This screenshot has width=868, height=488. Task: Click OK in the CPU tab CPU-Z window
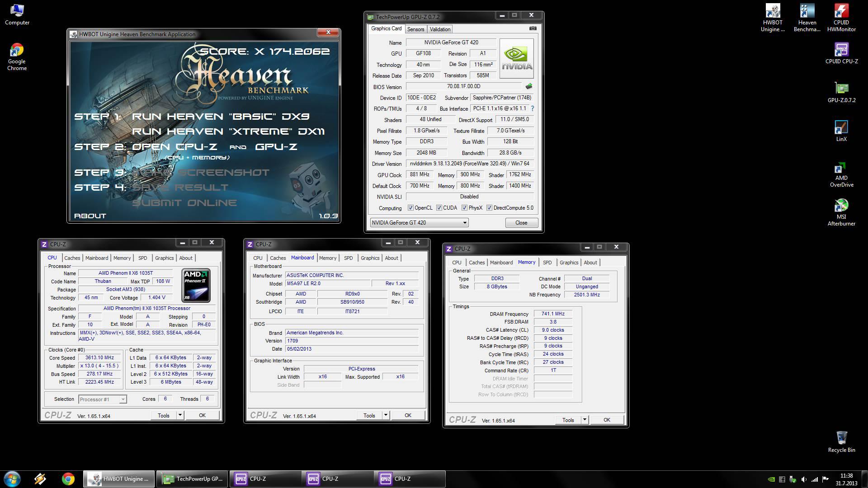202,415
